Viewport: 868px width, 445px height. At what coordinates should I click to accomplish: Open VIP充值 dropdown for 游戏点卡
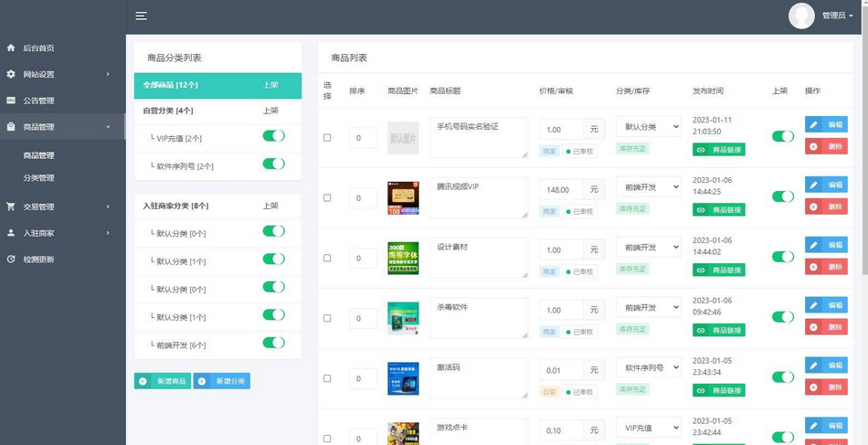tap(649, 428)
